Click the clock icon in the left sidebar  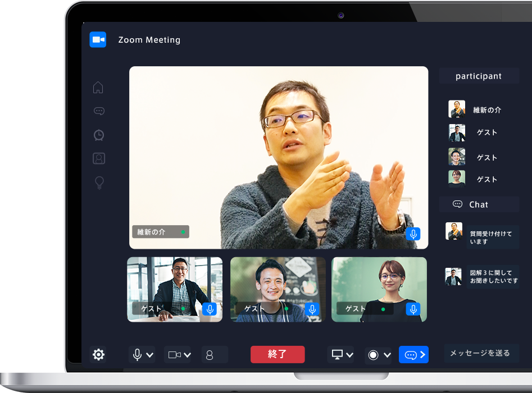[99, 135]
